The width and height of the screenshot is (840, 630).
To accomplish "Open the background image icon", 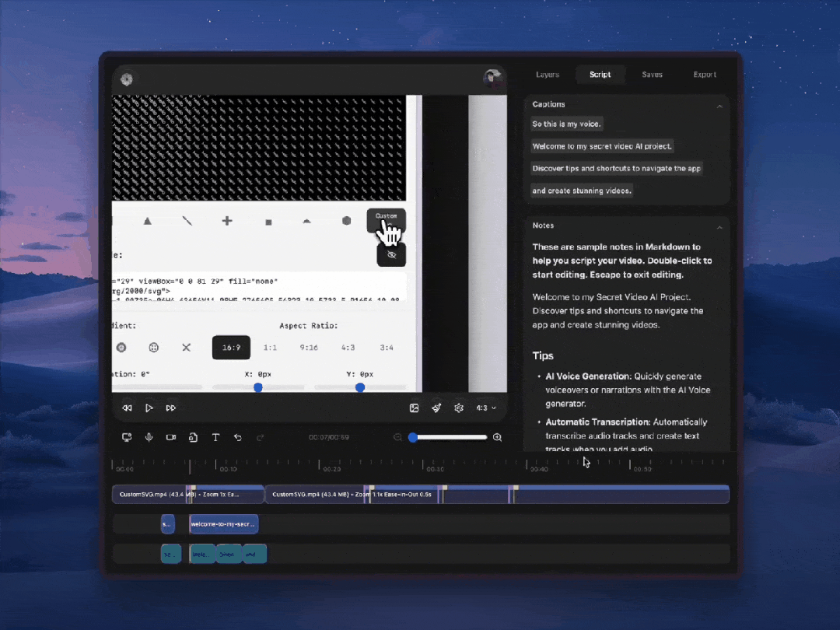I will (x=415, y=408).
